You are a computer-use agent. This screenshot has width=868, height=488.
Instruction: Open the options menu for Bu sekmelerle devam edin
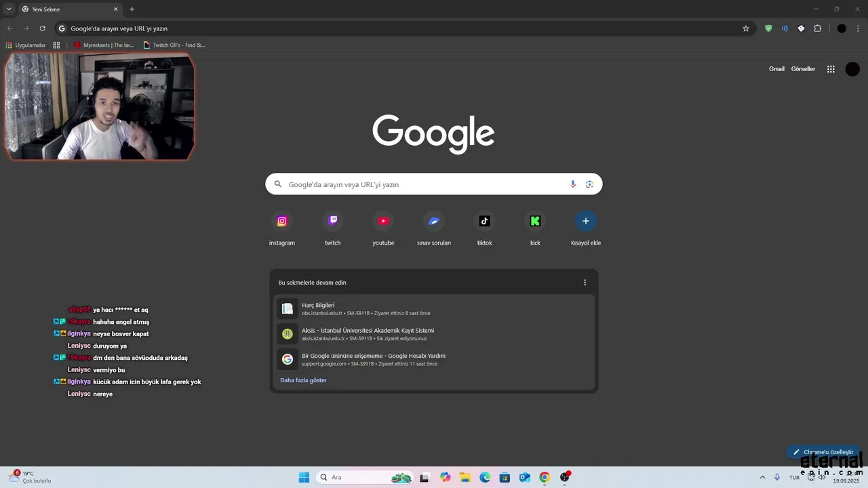click(x=585, y=283)
